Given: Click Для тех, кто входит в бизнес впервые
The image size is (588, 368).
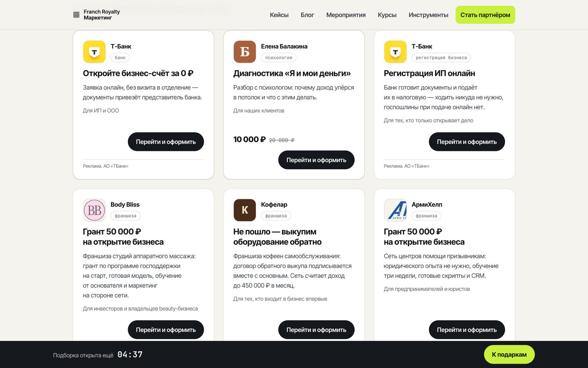Looking at the screenshot, I should coord(280,299).
